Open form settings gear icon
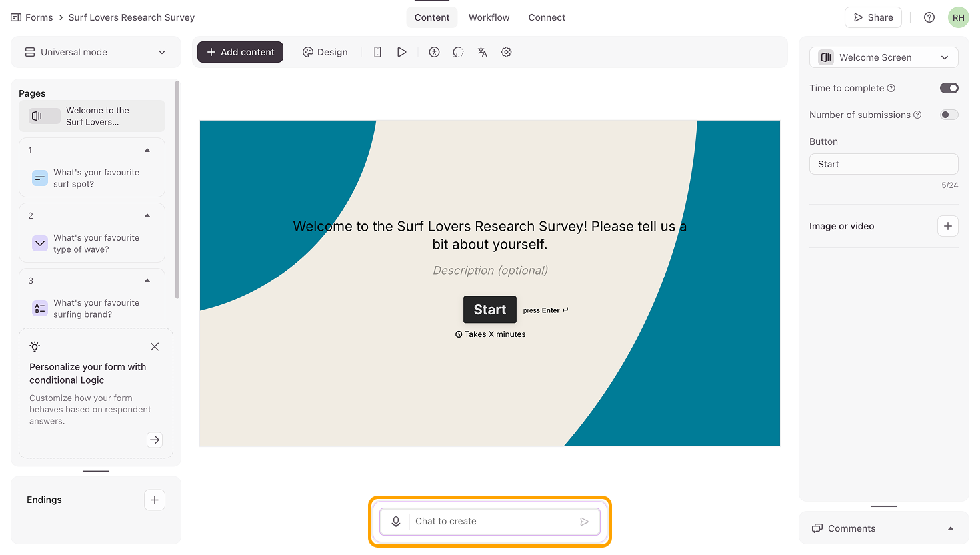 (506, 52)
